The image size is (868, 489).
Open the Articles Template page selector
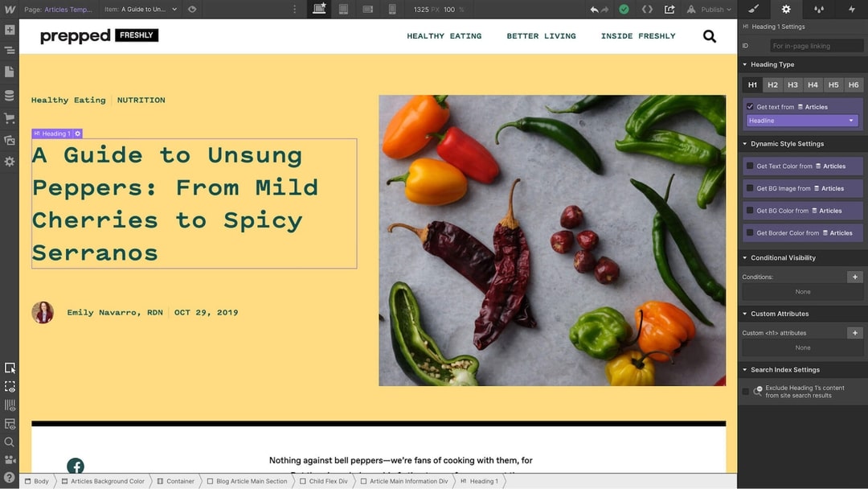click(59, 10)
